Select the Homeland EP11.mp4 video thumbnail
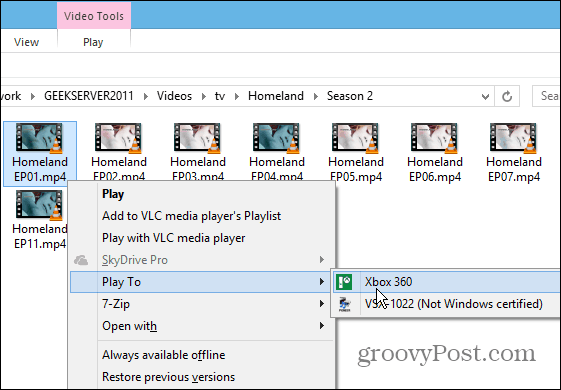Viewport: 561px width, 390px height. pos(39,205)
